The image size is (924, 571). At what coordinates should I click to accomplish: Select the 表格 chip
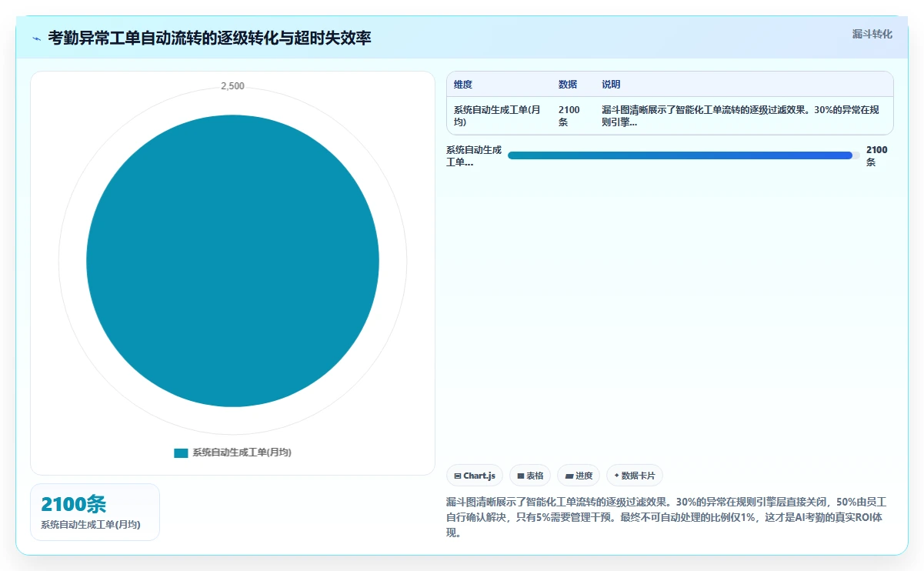530,476
